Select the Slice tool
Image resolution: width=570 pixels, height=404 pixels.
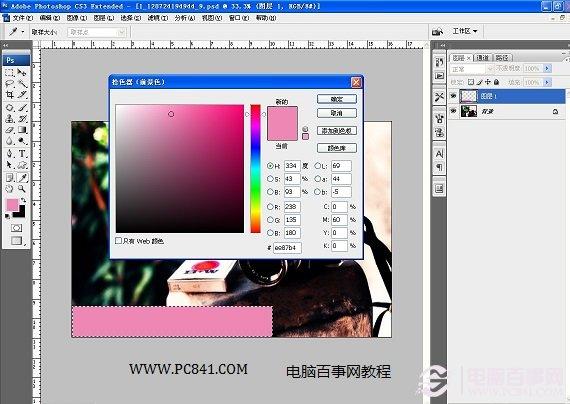(x=22, y=95)
